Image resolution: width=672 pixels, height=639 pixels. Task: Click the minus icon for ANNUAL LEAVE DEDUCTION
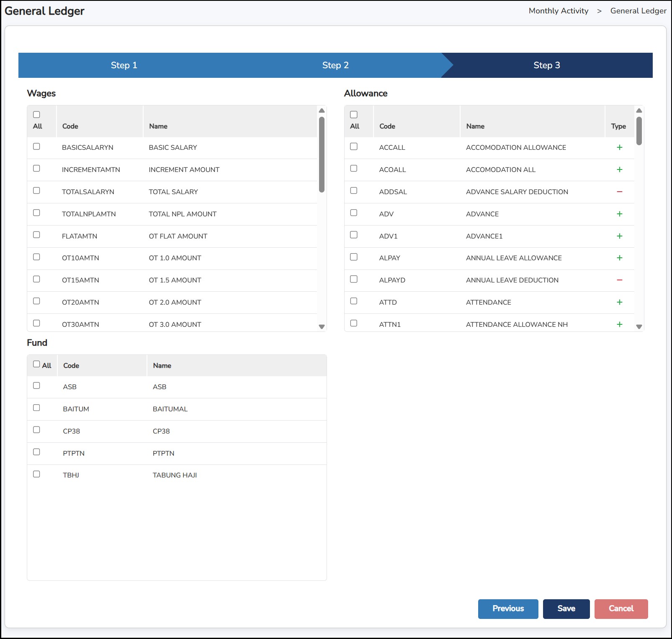point(619,280)
